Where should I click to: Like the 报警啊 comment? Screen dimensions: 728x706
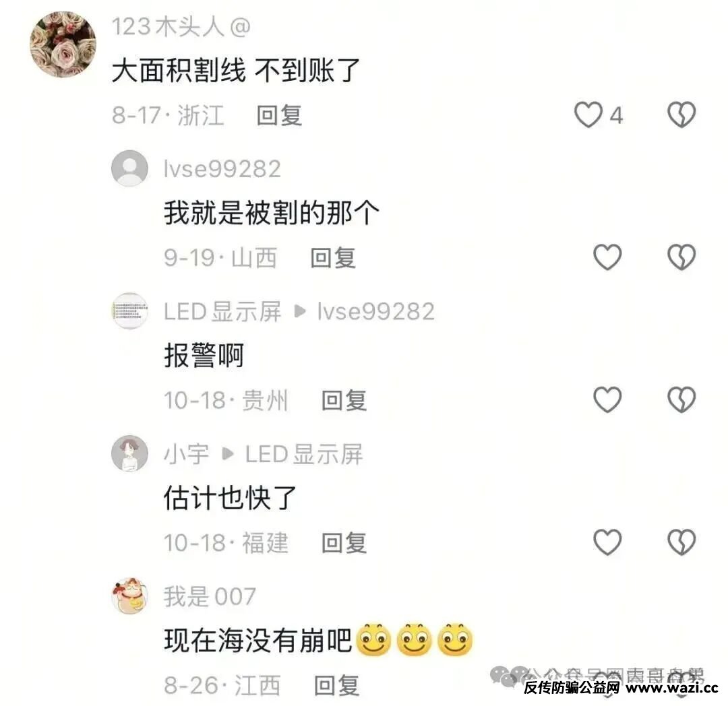pos(607,399)
